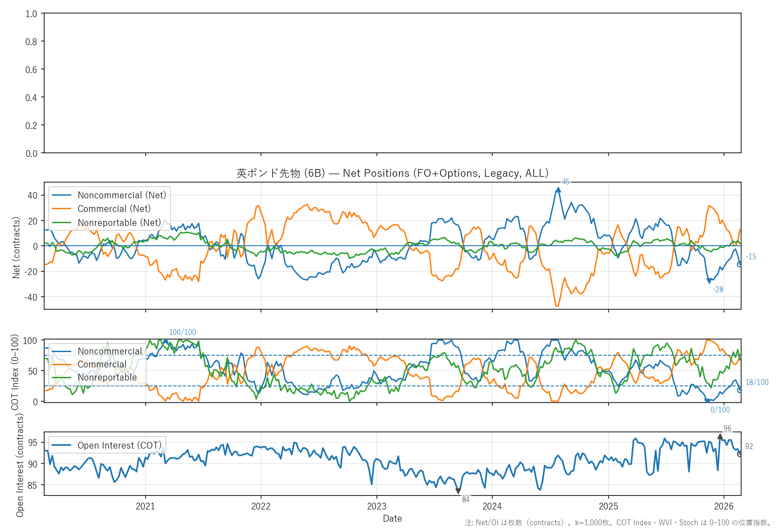
Task: Select the Commercial (Net) legend entry
Action: [x=114, y=209]
